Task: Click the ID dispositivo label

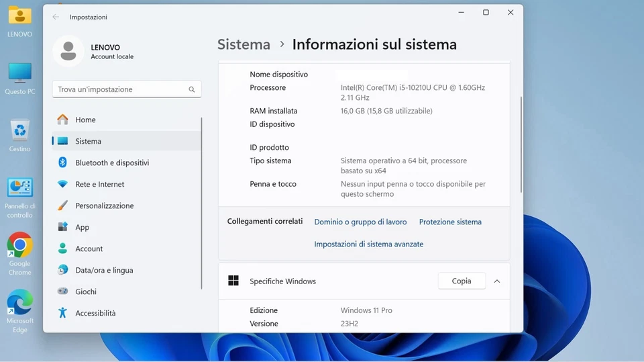Action: pyautogui.click(x=272, y=124)
